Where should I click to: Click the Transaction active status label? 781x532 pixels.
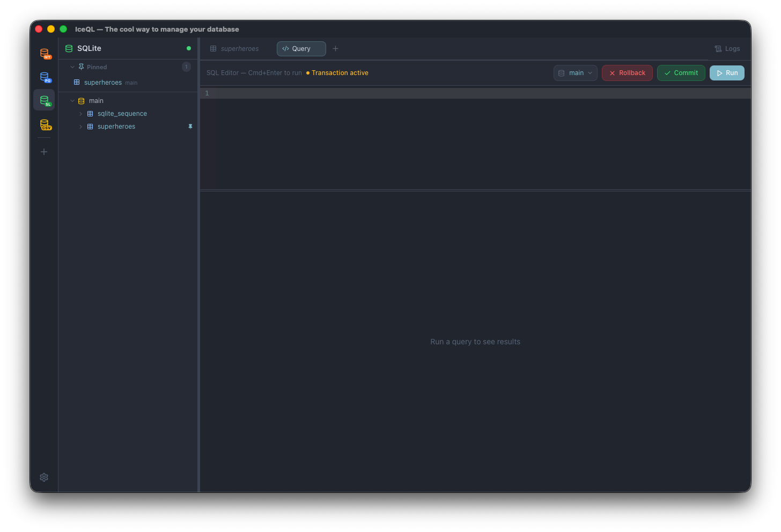[x=337, y=73]
